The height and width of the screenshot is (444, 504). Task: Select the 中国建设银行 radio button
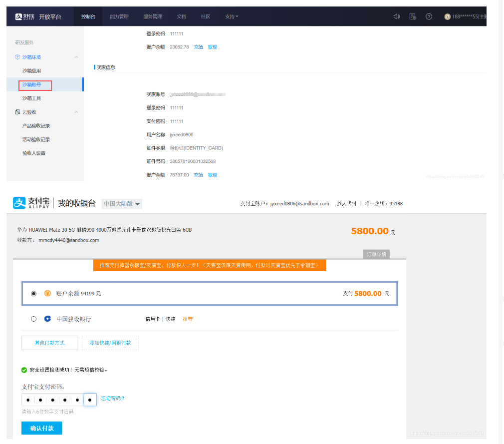click(34, 319)
